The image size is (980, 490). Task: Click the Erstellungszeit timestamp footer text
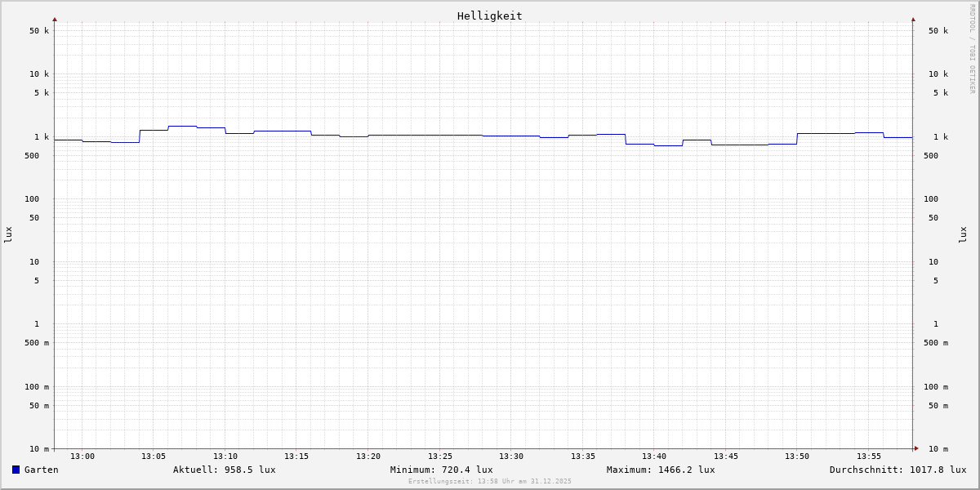490,482
